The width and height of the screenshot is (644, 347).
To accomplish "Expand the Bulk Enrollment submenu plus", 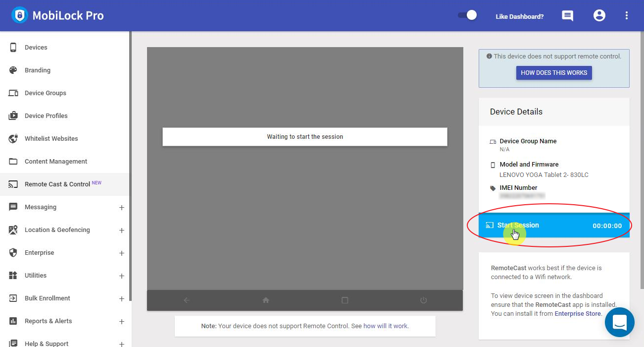I will [x=122, y=299].
